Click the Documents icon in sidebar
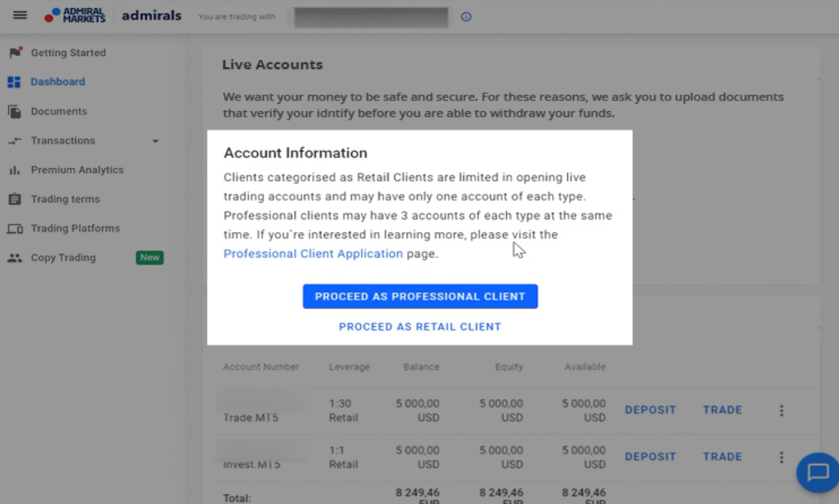The image size is (839, 504). [15, 111]
